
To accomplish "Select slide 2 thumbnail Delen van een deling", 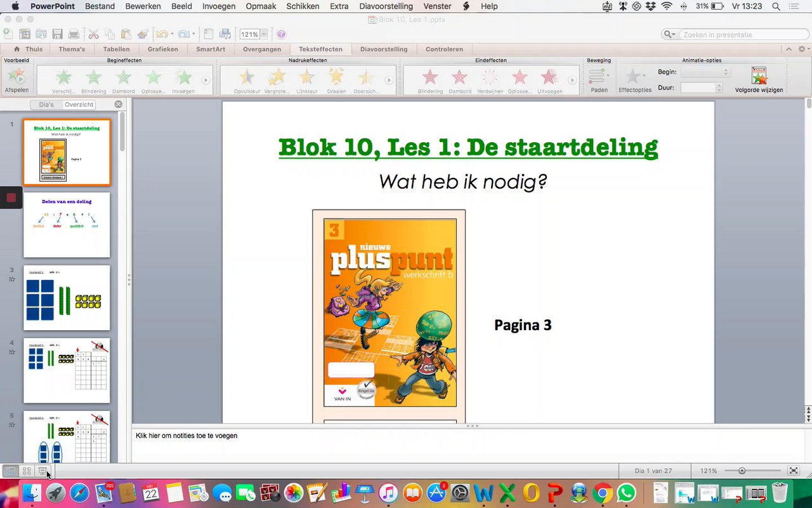I will [67, 225].
